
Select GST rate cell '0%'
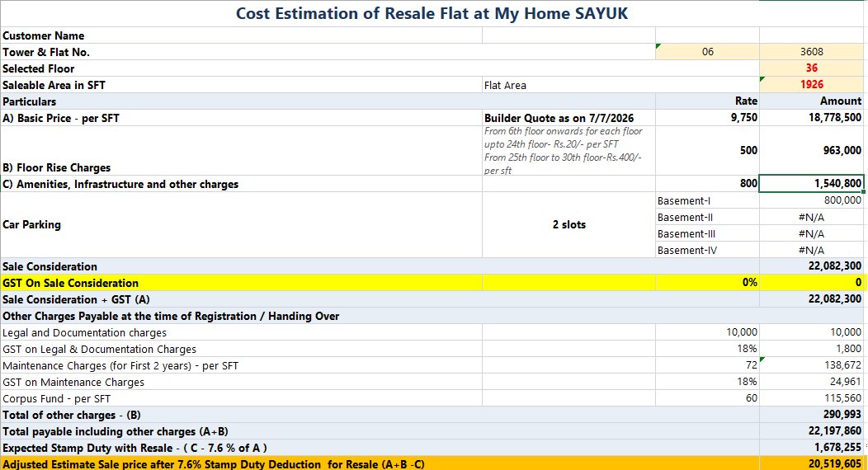tap(707, 283)
